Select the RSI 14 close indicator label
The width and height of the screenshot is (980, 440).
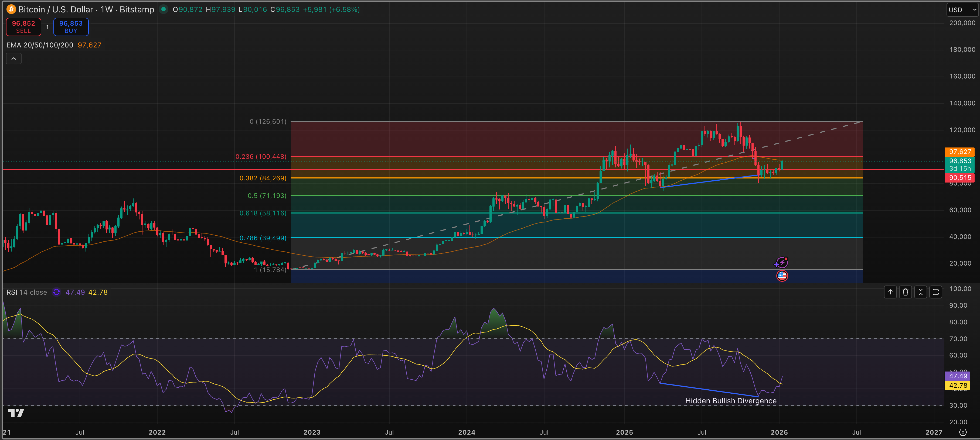[x=27, y=292]
